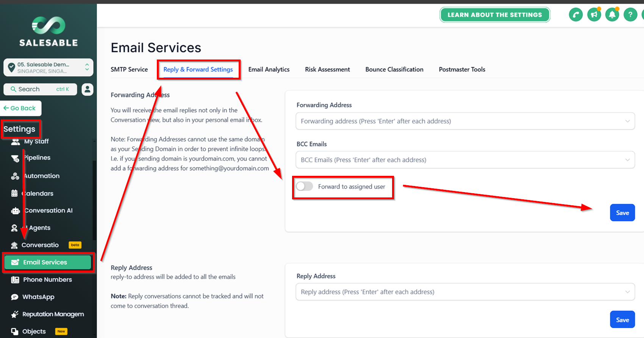Click the Settings sidebar heading

tap(19, 129)
